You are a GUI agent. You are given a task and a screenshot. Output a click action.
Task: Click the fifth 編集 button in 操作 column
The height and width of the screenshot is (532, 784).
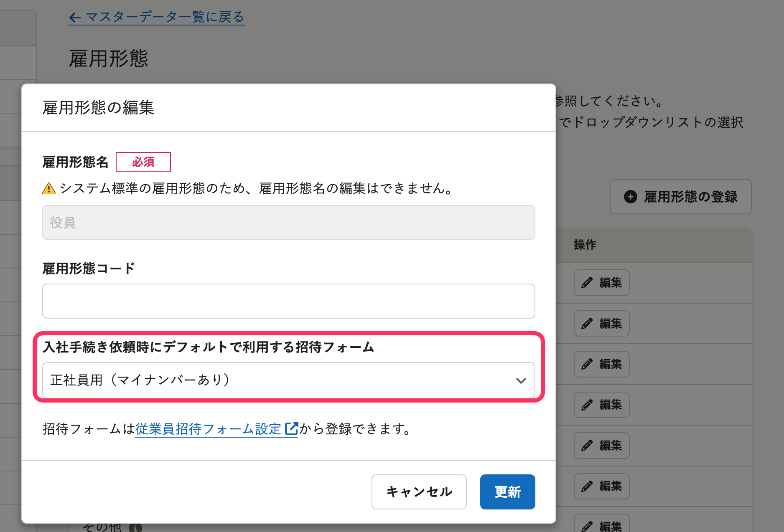tap(601, 446)
